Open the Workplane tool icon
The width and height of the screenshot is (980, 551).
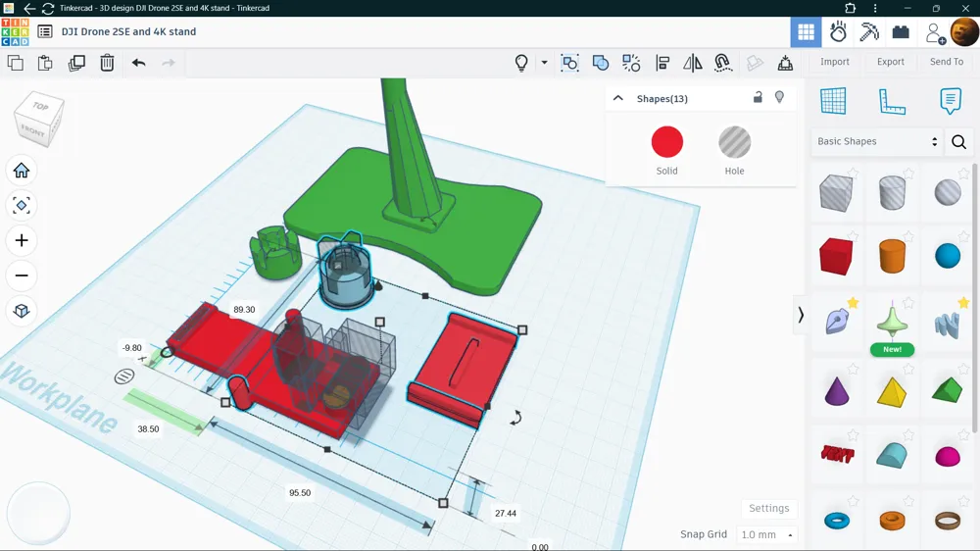point(833,101)
